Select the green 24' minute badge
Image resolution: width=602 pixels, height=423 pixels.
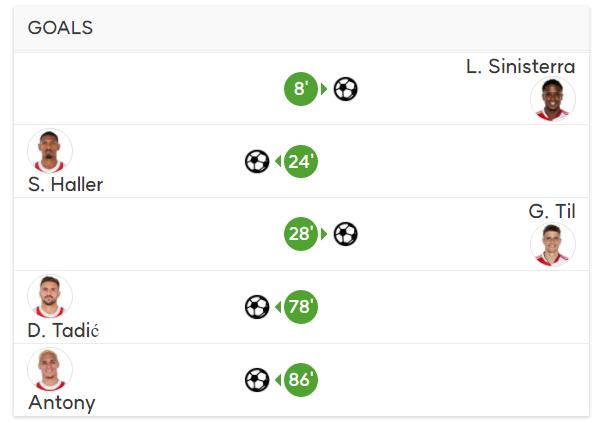301,161
